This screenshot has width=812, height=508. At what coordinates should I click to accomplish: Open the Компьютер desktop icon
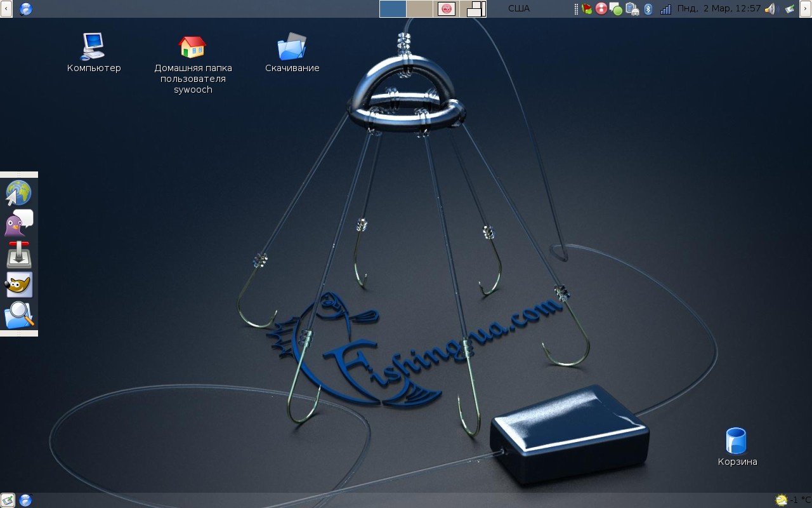pos(93,46)
